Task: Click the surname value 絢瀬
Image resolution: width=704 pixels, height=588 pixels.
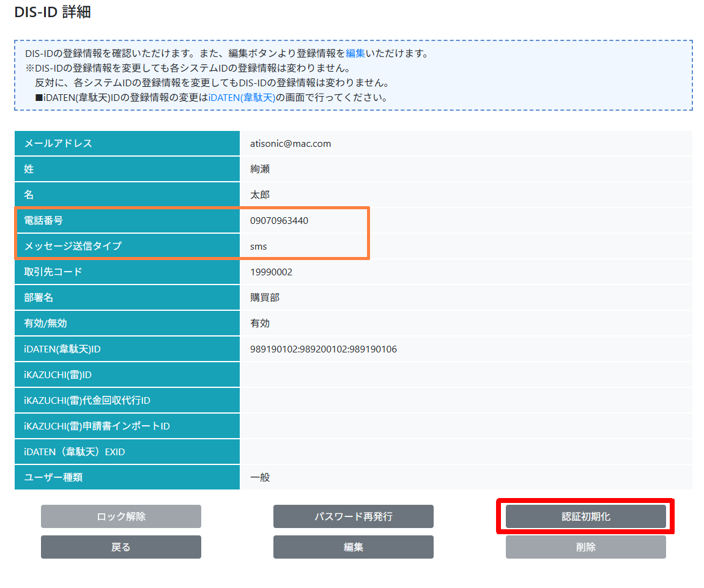Action: tap(260, 169)
